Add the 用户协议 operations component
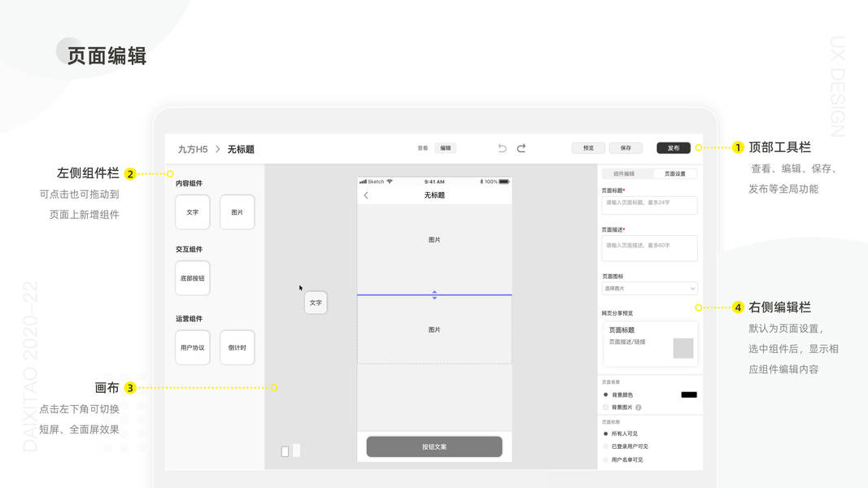The image size is (868, 488). (193, 347)
